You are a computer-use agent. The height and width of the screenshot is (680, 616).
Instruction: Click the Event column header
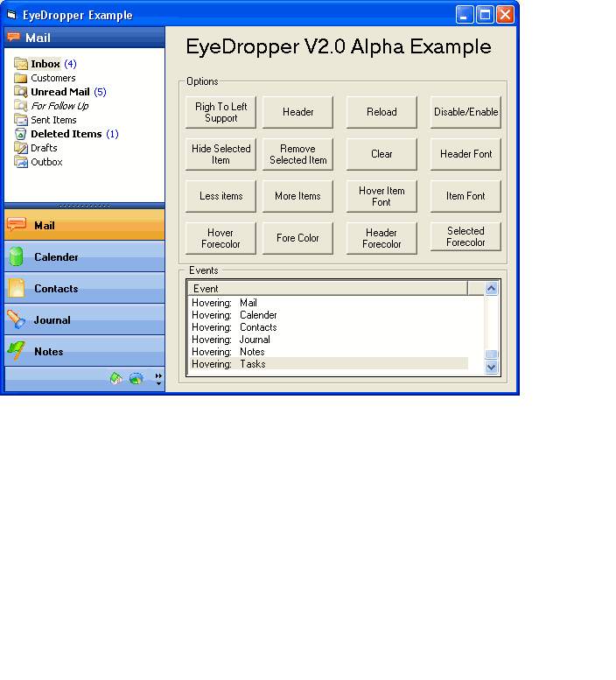coord(328,289)
